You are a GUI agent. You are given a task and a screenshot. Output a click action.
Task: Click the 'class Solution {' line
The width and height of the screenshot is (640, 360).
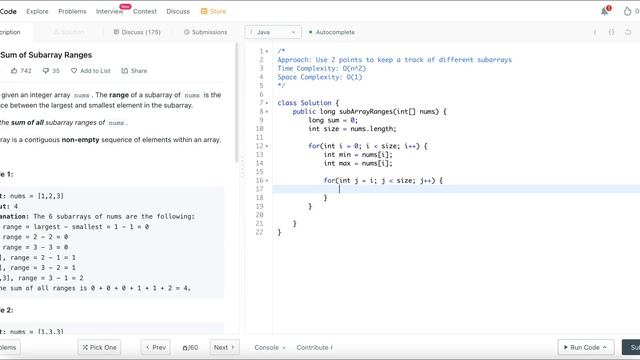tap(308, 103)
